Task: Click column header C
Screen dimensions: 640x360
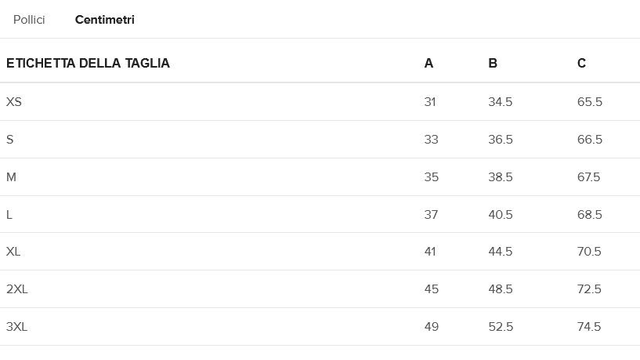Action: pyautogui.click(x=582, y=63)
